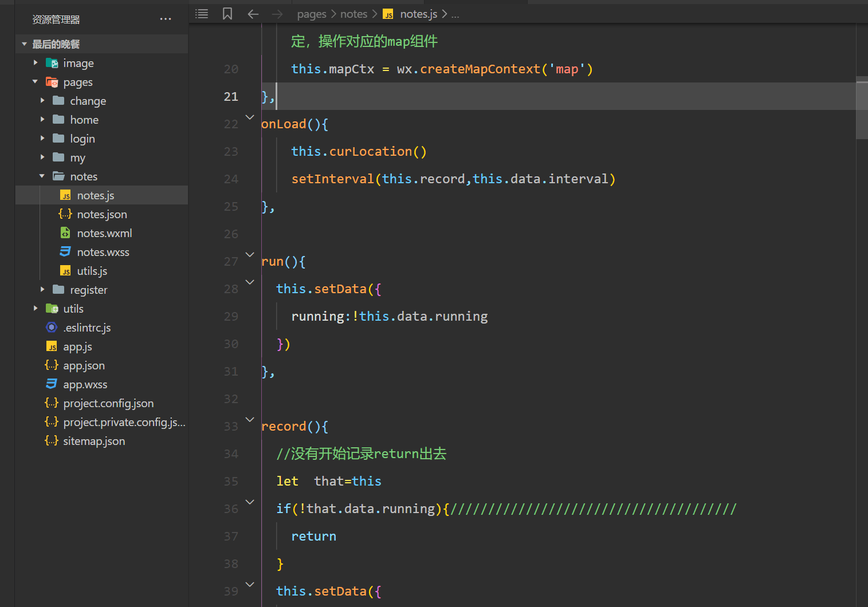The width and height of the screenshot is (868, 607).
Task: Fold the if block at line 36
Action: tap(250, 502)
